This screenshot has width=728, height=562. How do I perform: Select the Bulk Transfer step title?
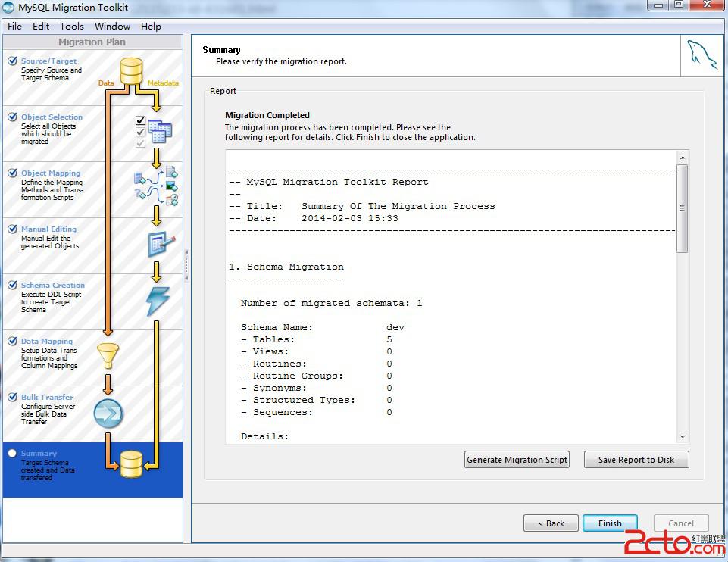tap(48, 397)
